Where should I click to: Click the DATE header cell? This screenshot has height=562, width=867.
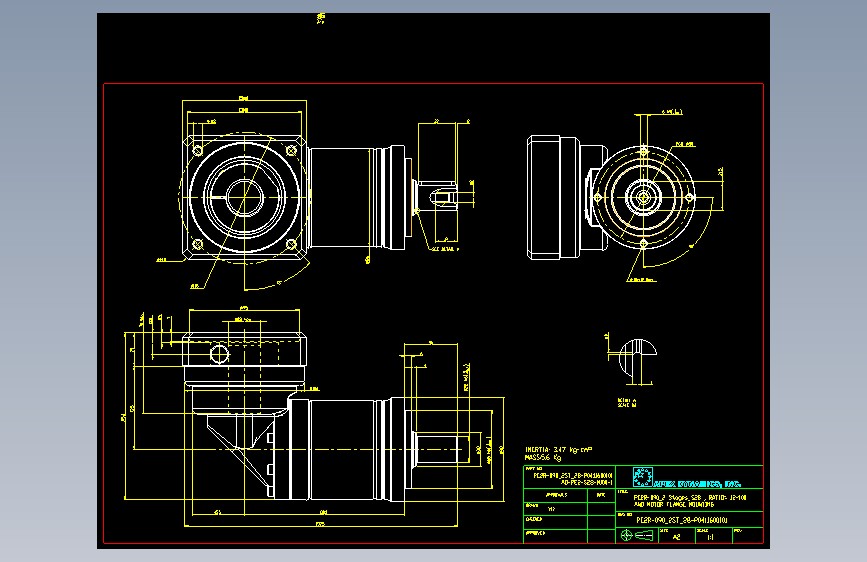[x=600, y=495]
